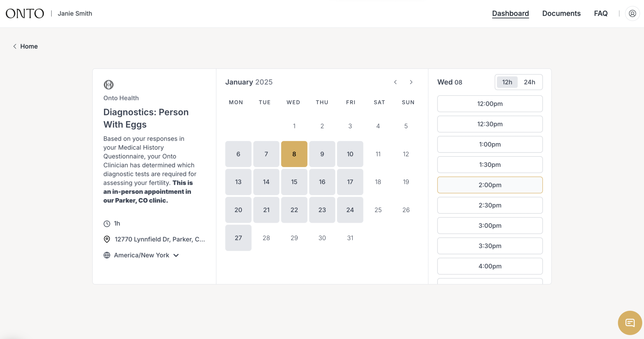Switch time display to 24h
Image resolution: width=644 pixels, height=339 pixels.
tap(530, 82)
